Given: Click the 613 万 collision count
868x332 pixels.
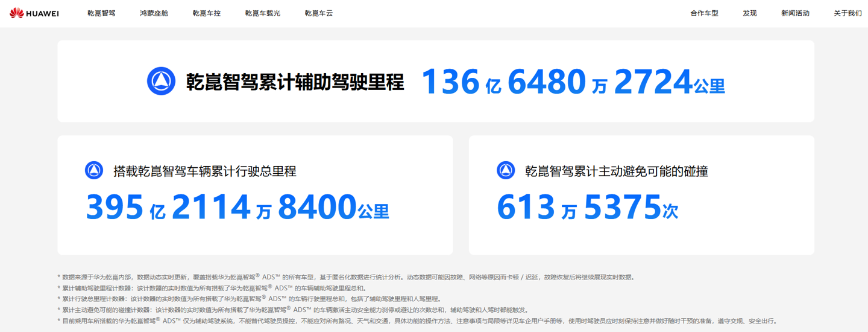Looking at the screenshot, I should coord(537,207).
